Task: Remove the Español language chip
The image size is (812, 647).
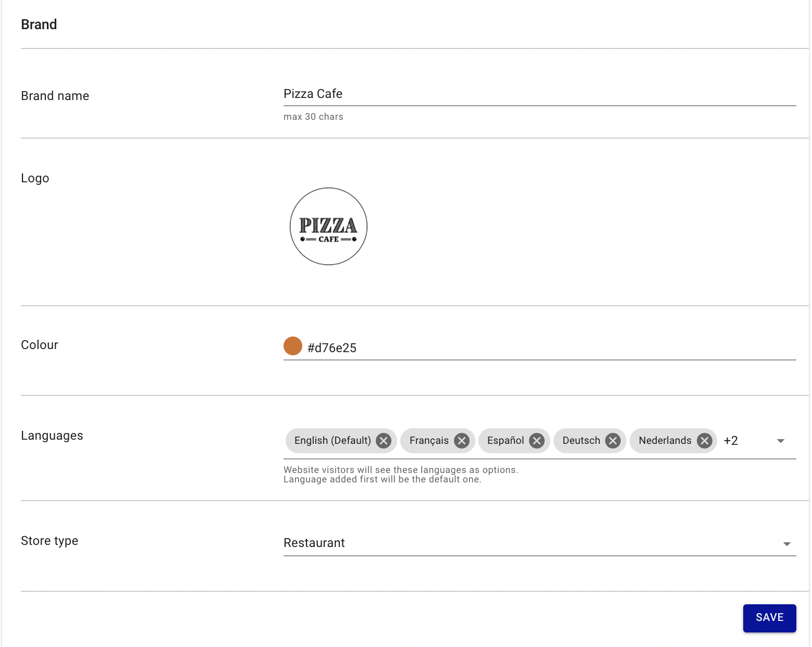Action: [537, 441]
